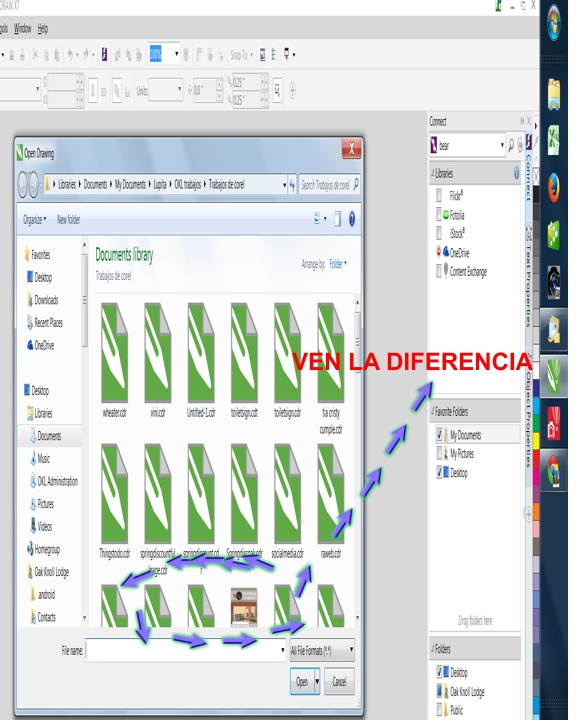The image size is (576, 720).
Task: Expand the Arrange by Folder dropdown
Action: (x=338, y=264)
